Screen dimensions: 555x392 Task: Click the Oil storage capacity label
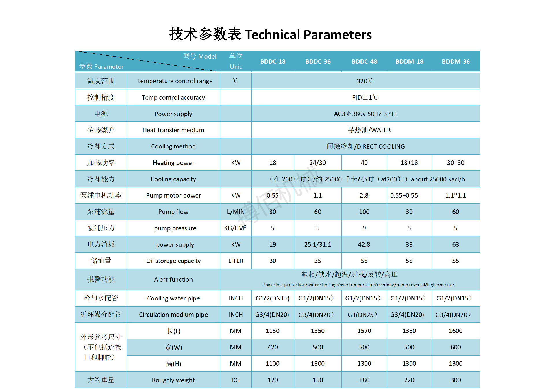[x=173, y=261]
